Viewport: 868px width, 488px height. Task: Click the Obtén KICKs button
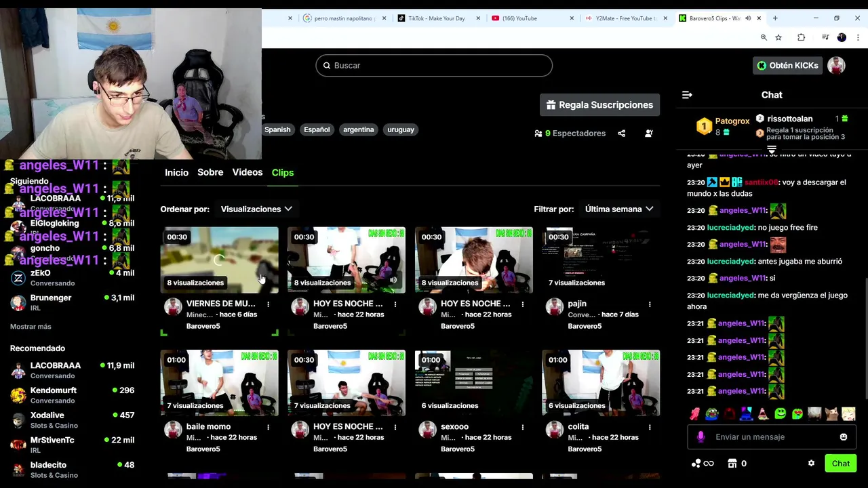(787, 66)
